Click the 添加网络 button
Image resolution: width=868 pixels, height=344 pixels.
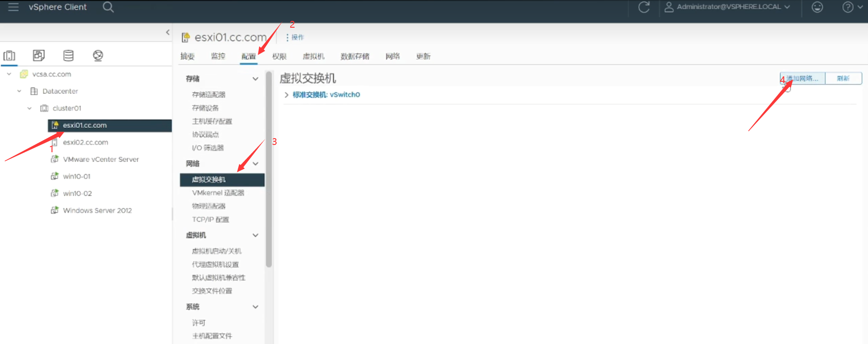pos(802,79)
